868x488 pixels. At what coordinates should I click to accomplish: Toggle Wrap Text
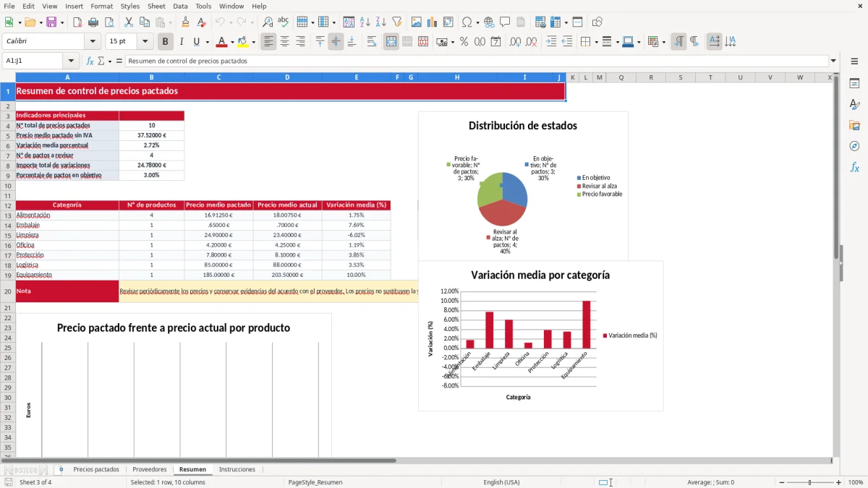pos(372,42)
